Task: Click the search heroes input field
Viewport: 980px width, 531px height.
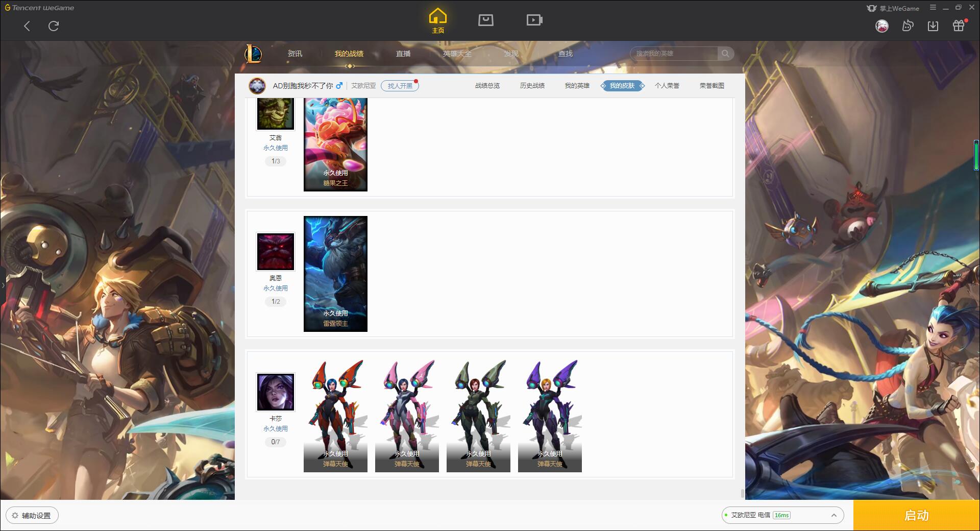Action: click(x=674, y=54)
